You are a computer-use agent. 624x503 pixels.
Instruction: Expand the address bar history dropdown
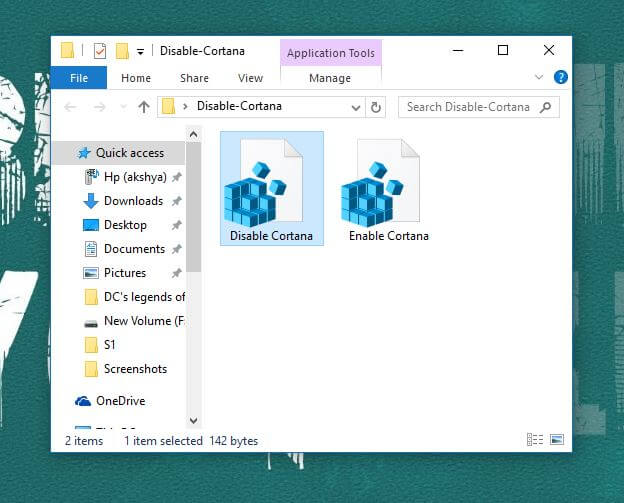click(x=356, y=107)
